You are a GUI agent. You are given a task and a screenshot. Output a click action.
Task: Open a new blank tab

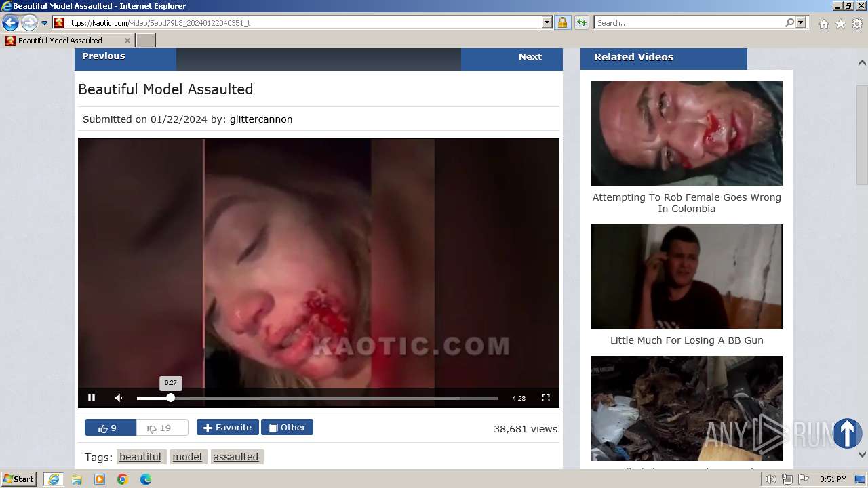point(146,41)
